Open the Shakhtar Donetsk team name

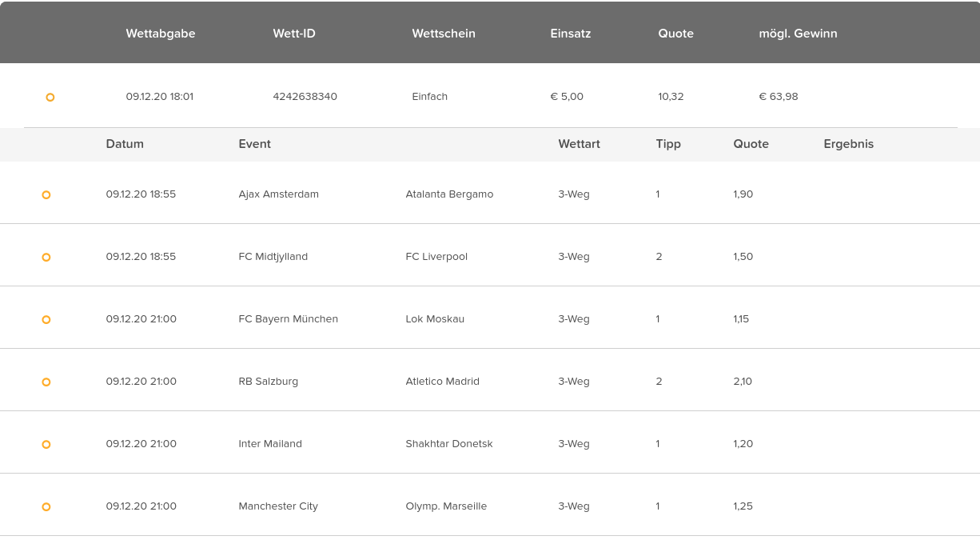(x=449, y=443)
